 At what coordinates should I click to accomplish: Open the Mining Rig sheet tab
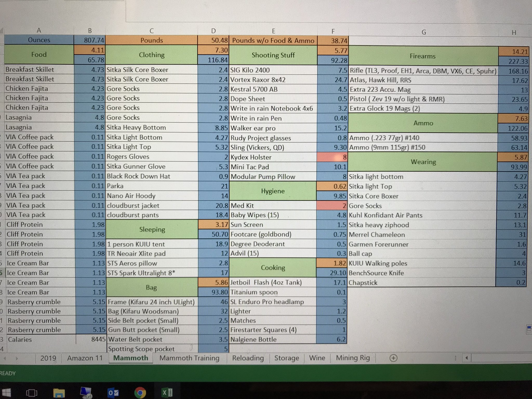tap(353, 358)
